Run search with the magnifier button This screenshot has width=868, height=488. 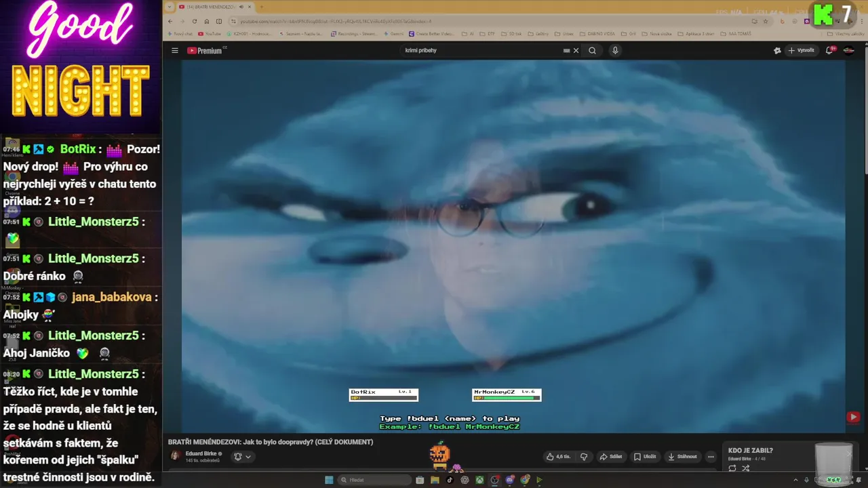click(x=592, y=51)
